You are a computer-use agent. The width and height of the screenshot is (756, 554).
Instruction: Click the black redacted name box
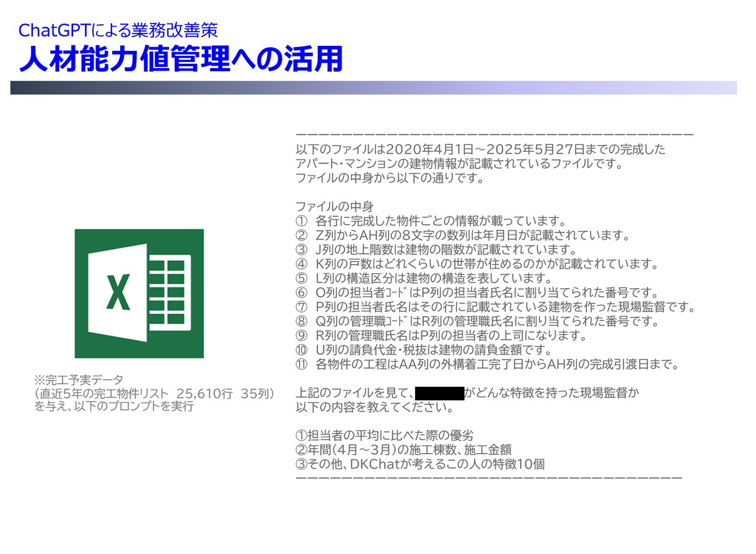439,393
